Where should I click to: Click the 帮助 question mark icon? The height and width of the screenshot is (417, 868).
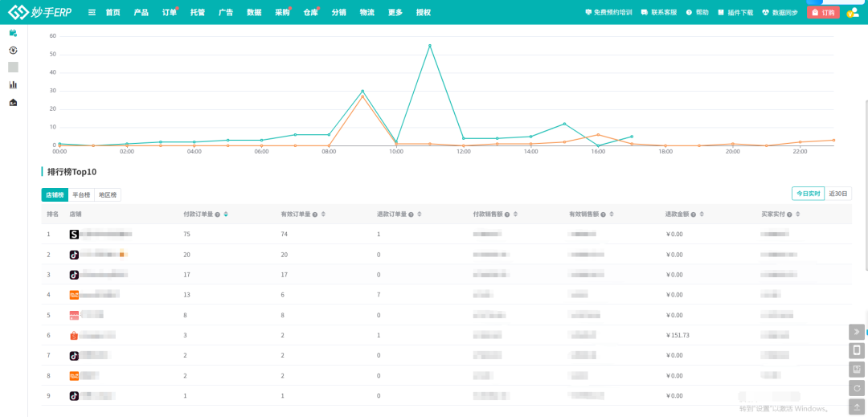(x=689, y=13)
